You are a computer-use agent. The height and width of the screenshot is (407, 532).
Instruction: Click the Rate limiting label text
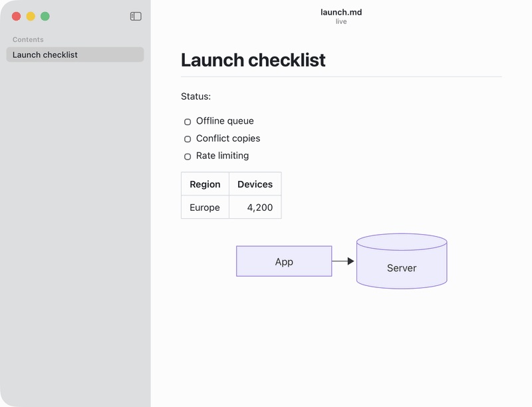point(222,156)
